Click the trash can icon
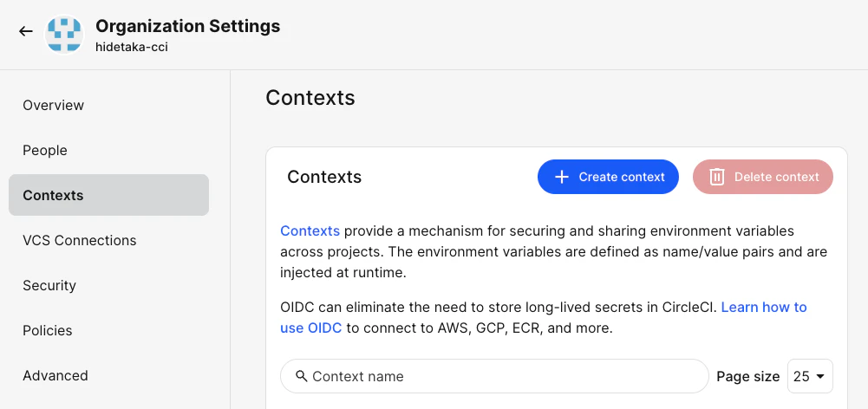 click(717, 177)
